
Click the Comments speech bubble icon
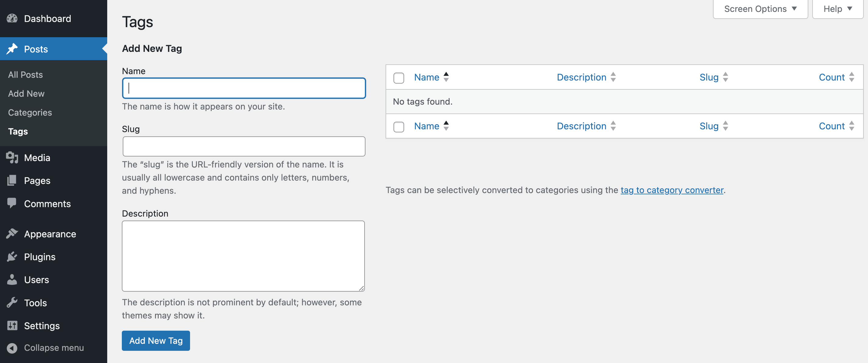(x=12, y=203)
